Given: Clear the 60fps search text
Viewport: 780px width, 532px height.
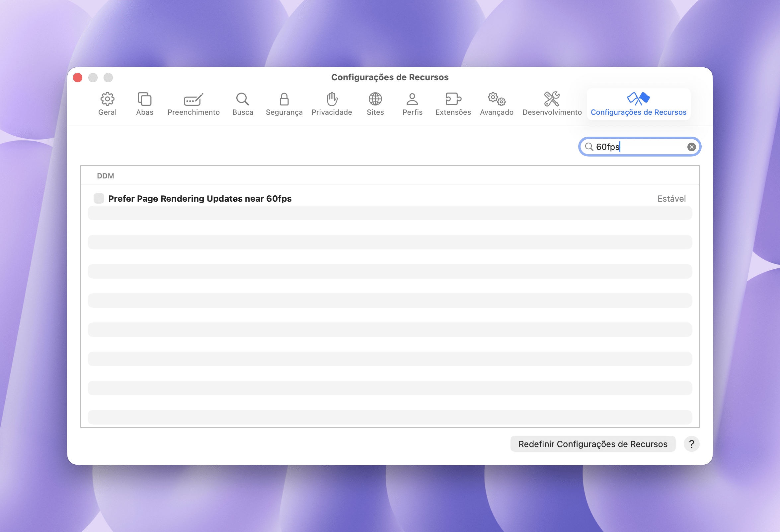Looking at the screenshot, I should click(x=691, y=147).
